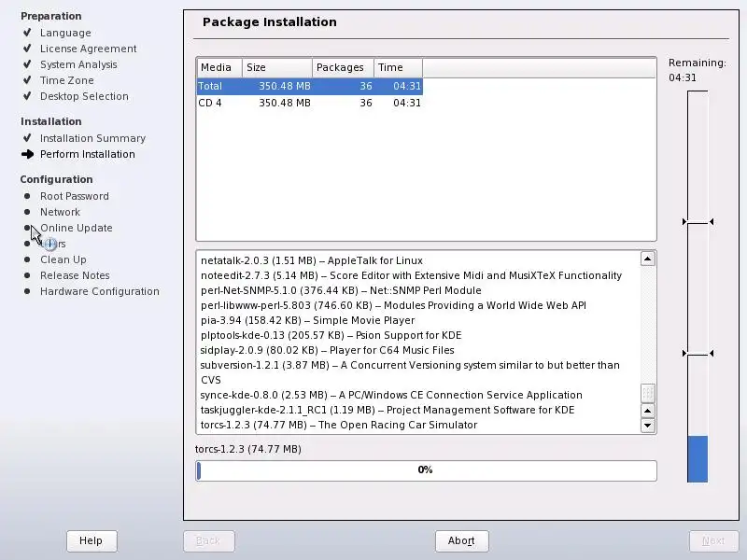The image size is (747, 560).
Task: Click the Package Installation heading
Action: (x=270, y=21)
